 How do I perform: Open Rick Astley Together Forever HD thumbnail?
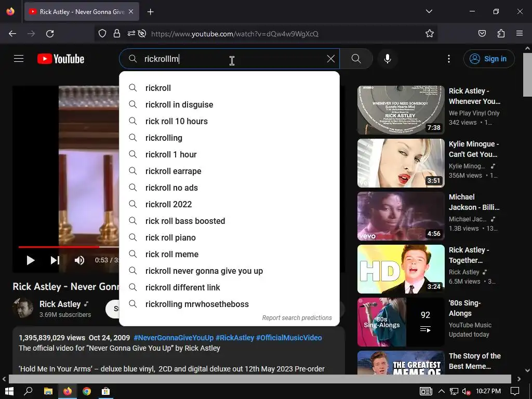pyautogui.click(x=401, y=269)
